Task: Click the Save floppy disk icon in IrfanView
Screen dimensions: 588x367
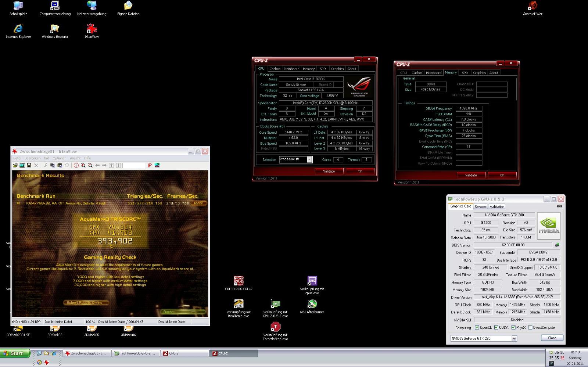Action: coord(29,165)
